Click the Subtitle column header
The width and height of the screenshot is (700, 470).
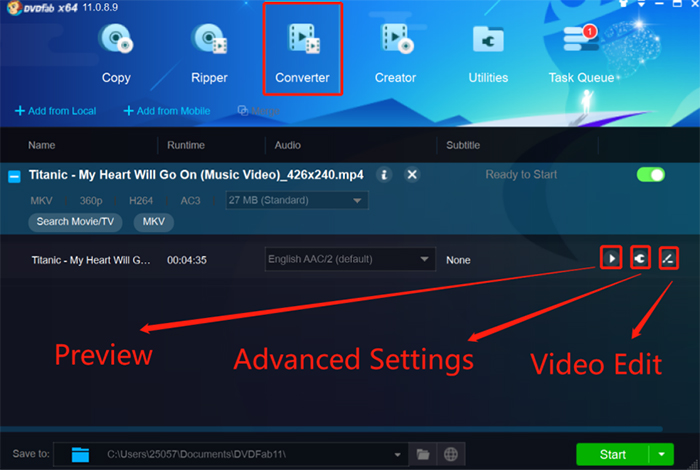point(463,145)
